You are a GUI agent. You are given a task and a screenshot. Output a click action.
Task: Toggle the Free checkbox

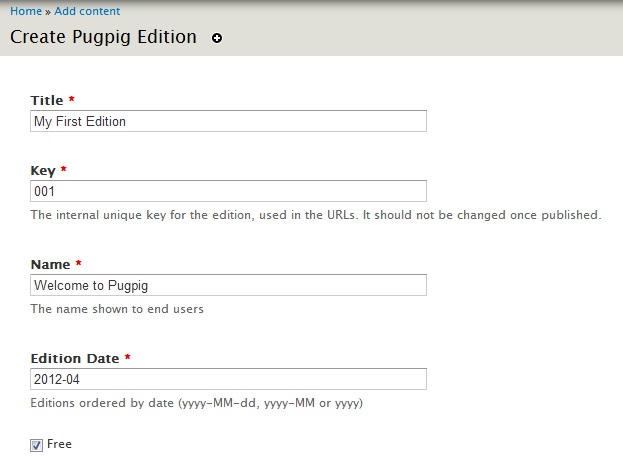coord(36,445)
